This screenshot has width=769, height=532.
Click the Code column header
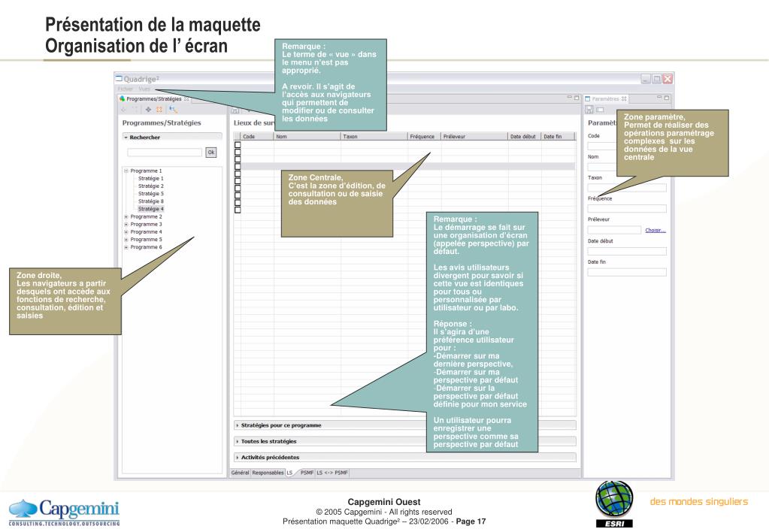pyautogui.click(x=258, y=136)
